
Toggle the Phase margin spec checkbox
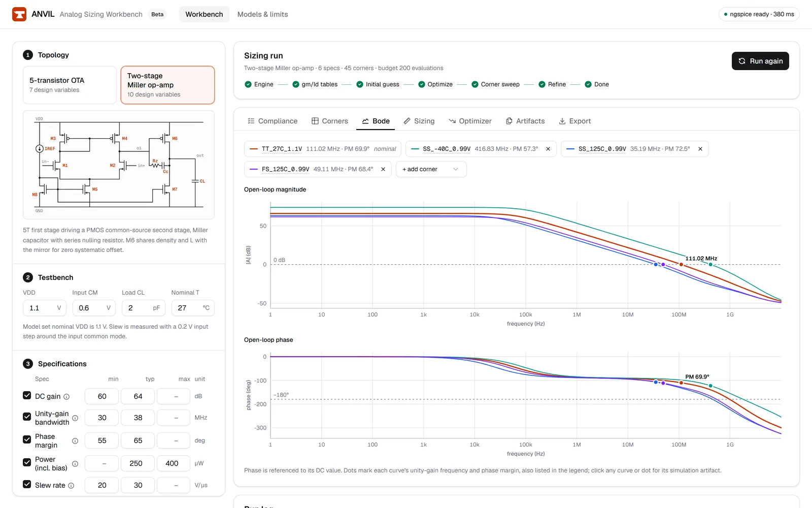tap(27, 439)
